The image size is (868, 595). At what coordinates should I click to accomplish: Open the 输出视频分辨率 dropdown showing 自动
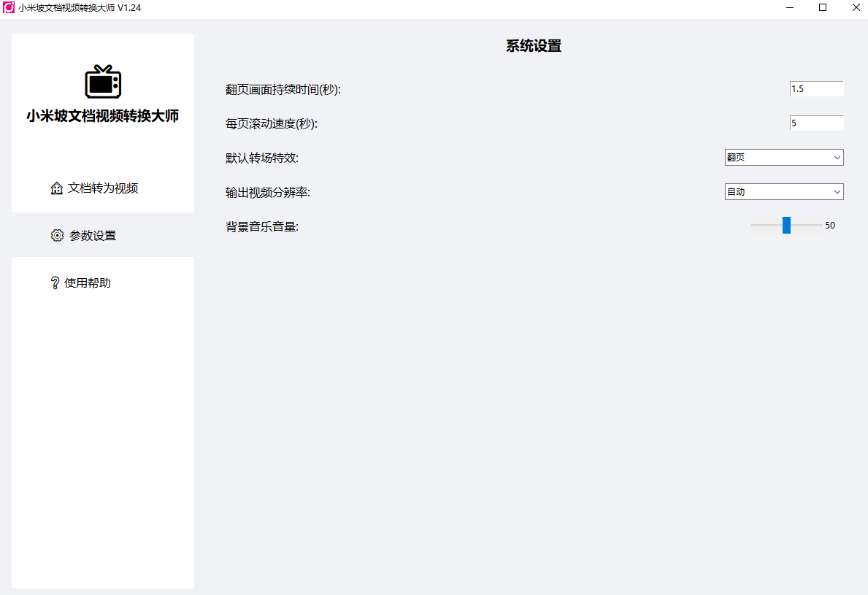coord(784,191)
